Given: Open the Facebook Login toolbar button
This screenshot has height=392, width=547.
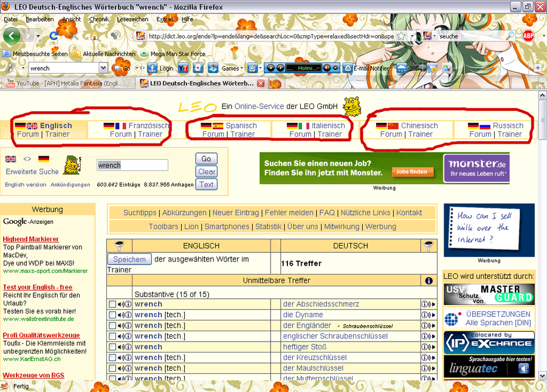Looking at the screenshot, I should coord(160,68).
